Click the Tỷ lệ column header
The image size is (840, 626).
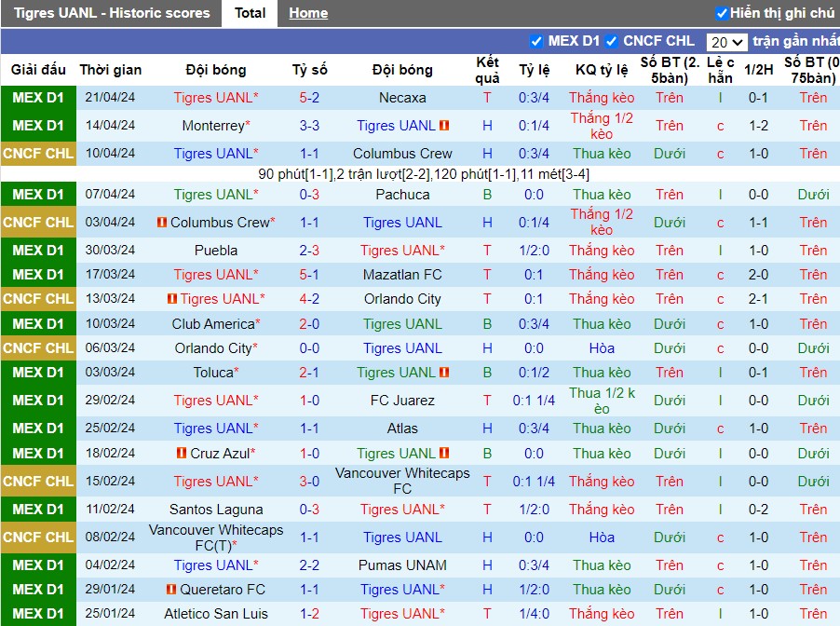coord(534,70)
